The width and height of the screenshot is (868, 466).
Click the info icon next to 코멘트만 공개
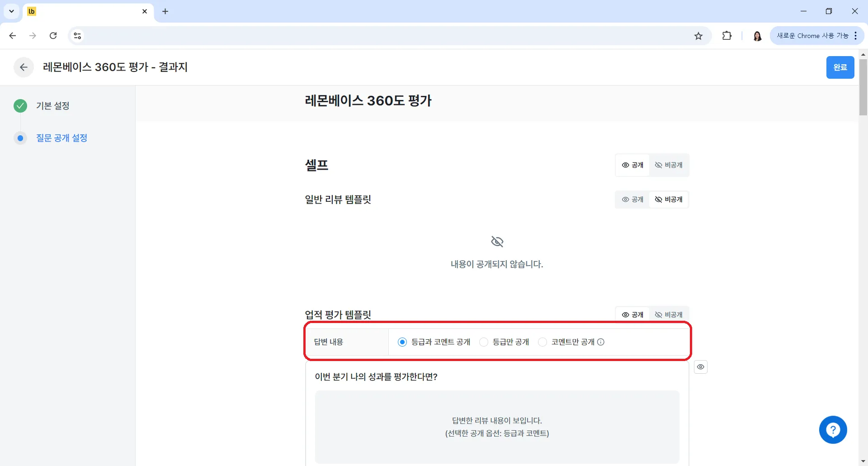(601, 342)
